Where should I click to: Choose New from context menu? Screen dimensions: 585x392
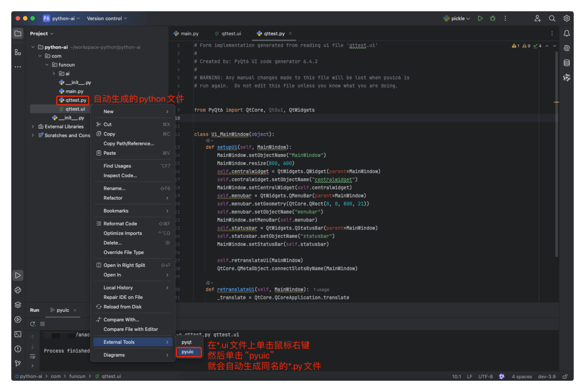[133, 111]
